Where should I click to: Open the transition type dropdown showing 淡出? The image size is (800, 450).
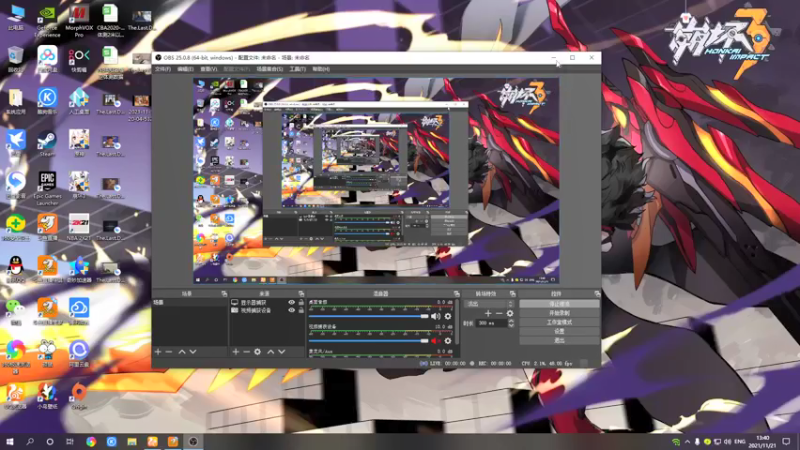pos(489,304)
